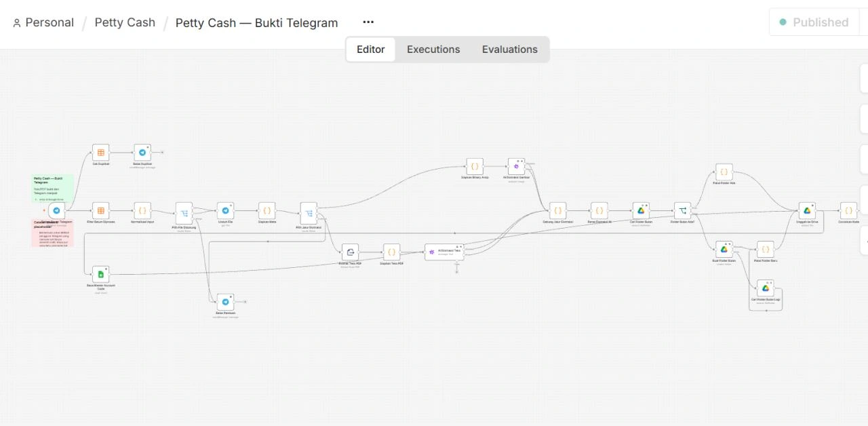The height and width of the screenshot is (426, 868).
Task: Go to the Personal breadcrumb
Action: point(43,22)
